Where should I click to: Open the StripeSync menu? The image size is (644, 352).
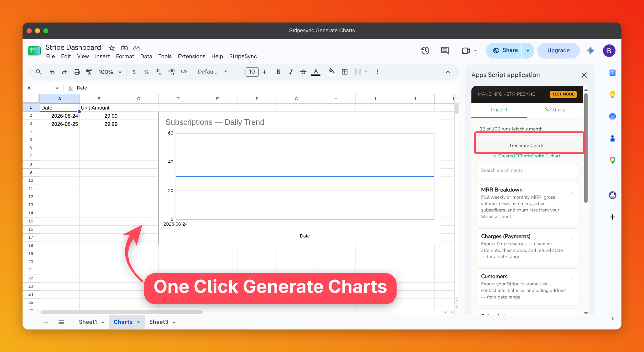pyautogui.click(x=243, y=56)
